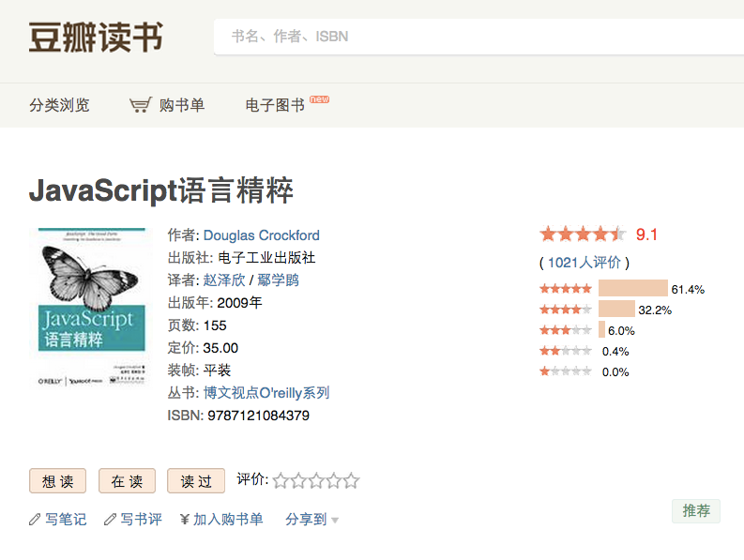Mark book as 在读
This screenshot has width=744, height=560.
127,481
